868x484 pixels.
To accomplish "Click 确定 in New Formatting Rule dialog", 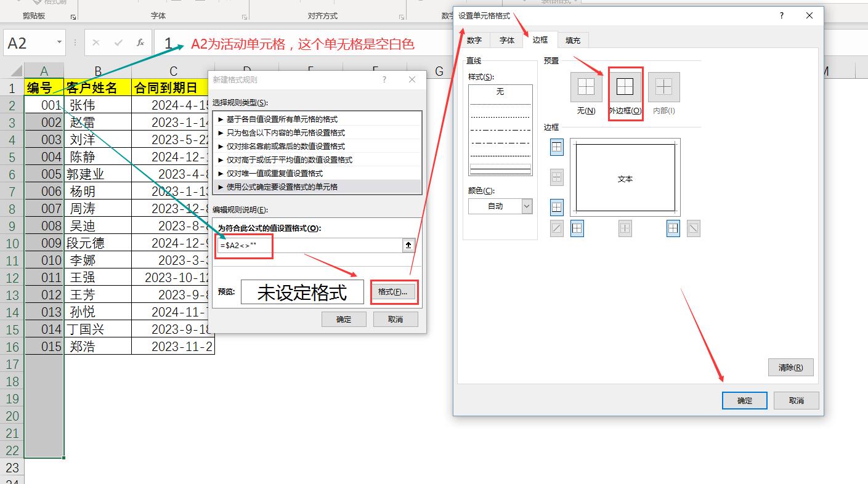I will 344,319.
